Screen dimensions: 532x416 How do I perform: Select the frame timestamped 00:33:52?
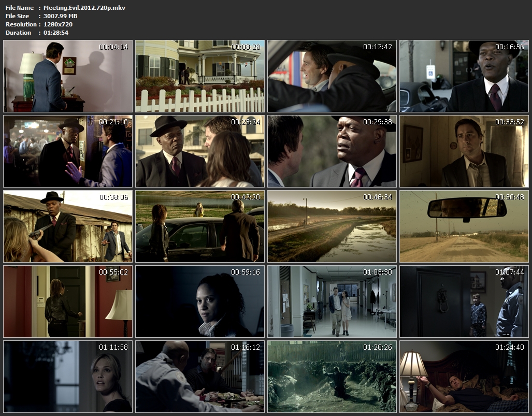(464, 151)
